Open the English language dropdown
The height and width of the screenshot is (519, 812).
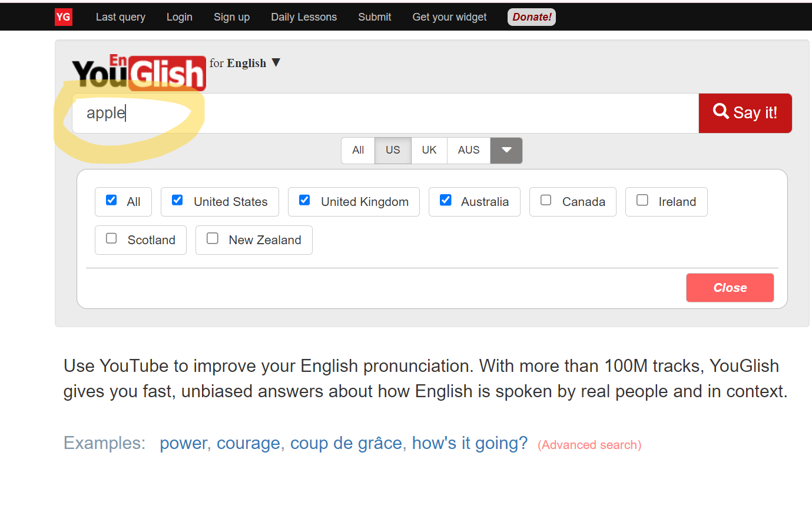pyautogui.click(x=250, y=63)
